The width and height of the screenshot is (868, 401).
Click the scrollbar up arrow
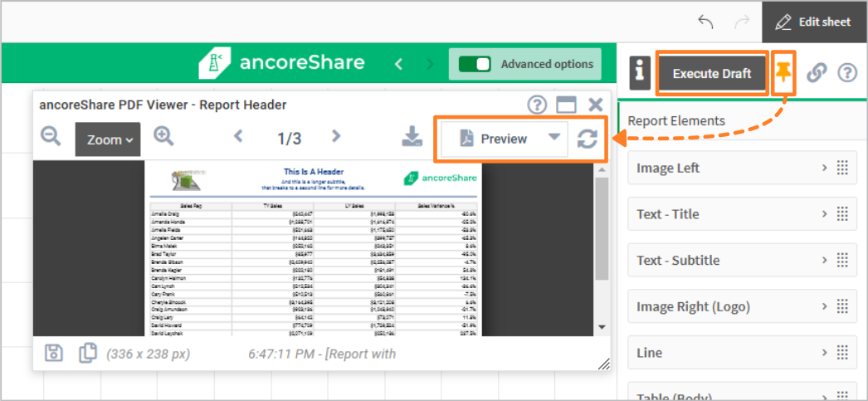click(x=602, y=169)
